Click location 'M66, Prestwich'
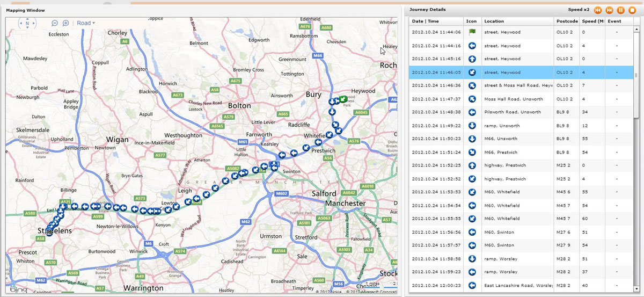The height and width of the screenshot is (297, 644). pos(501,153)
